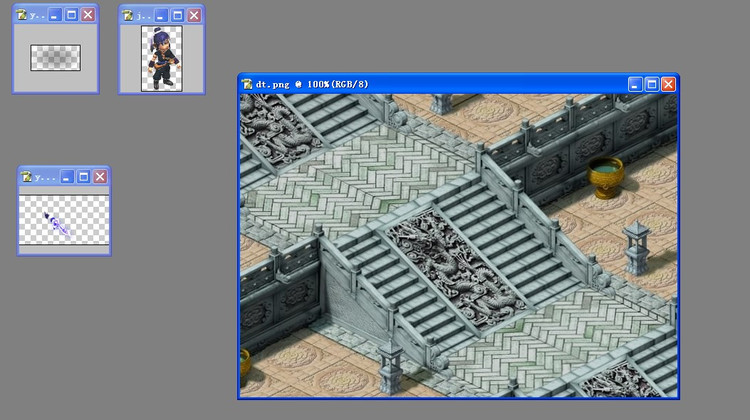Image resolution: width=750 pixels, height=420 pixels.
Task: Select the dt.png @ 100%(RGB/8) title bar
Action: [430, 84]
